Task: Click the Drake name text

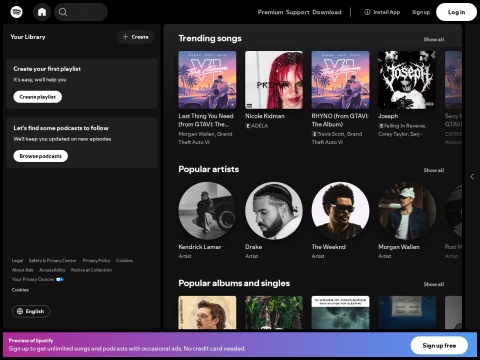Action: point(254,247)
